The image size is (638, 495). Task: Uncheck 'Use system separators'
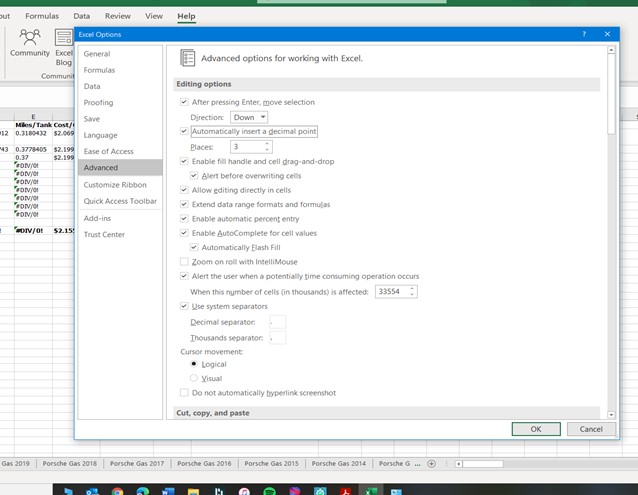coord(184,306)
